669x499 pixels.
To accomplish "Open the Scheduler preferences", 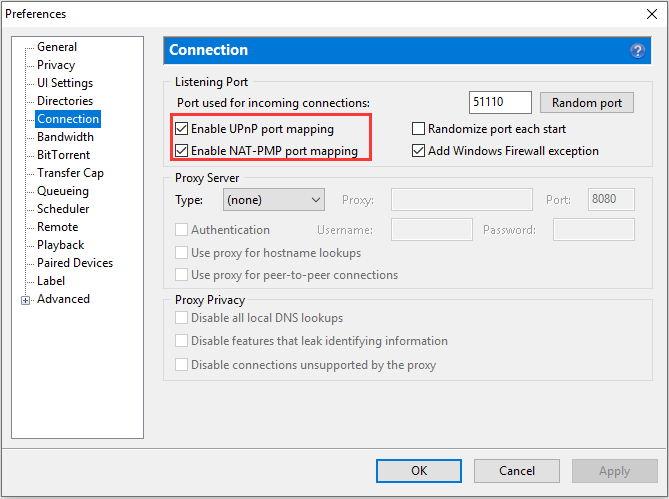I will (63, 209).
